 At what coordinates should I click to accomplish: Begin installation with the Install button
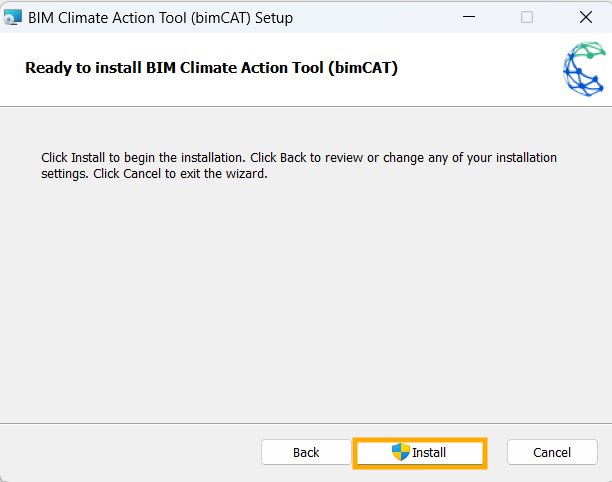coord(420,453)
